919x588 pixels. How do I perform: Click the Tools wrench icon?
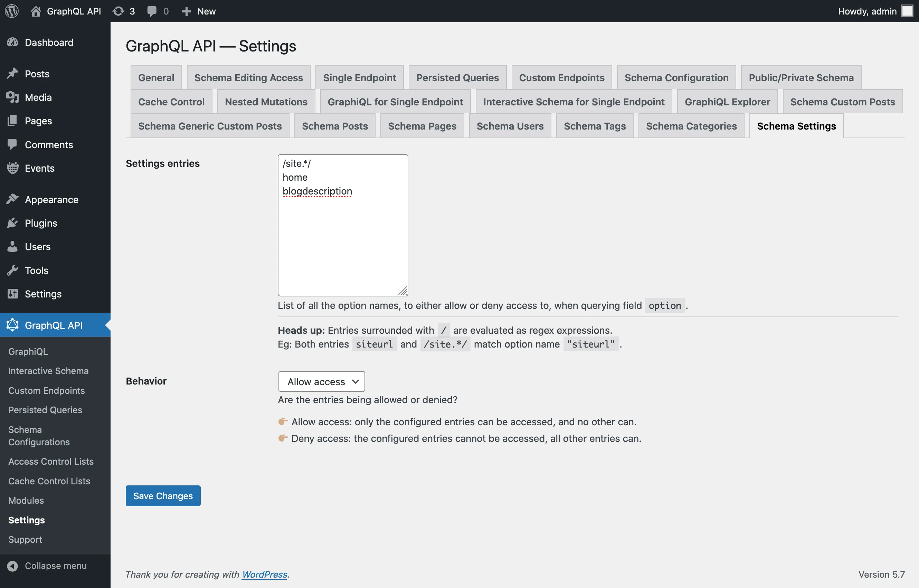(12, 270)
